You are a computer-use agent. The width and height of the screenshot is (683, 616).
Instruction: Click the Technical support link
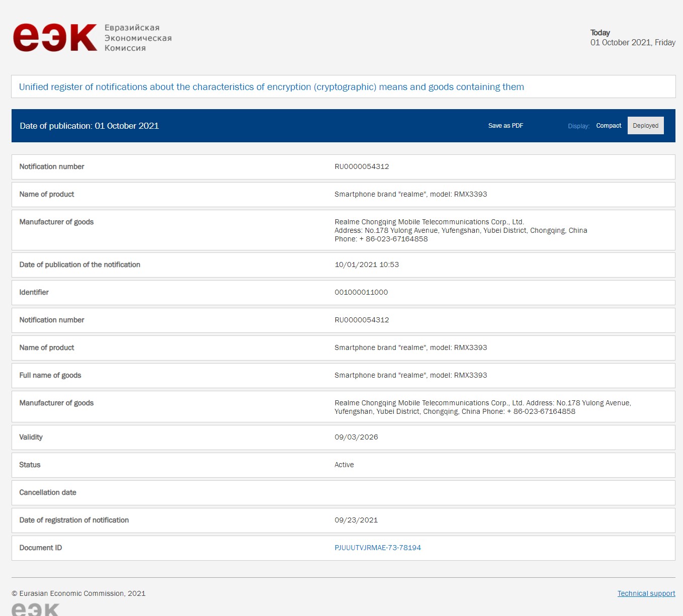click(646, 593)
